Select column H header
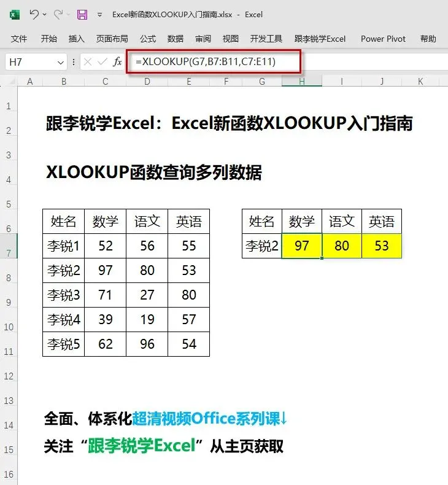Viewport: 448px width, 485px height. (302, 82)
